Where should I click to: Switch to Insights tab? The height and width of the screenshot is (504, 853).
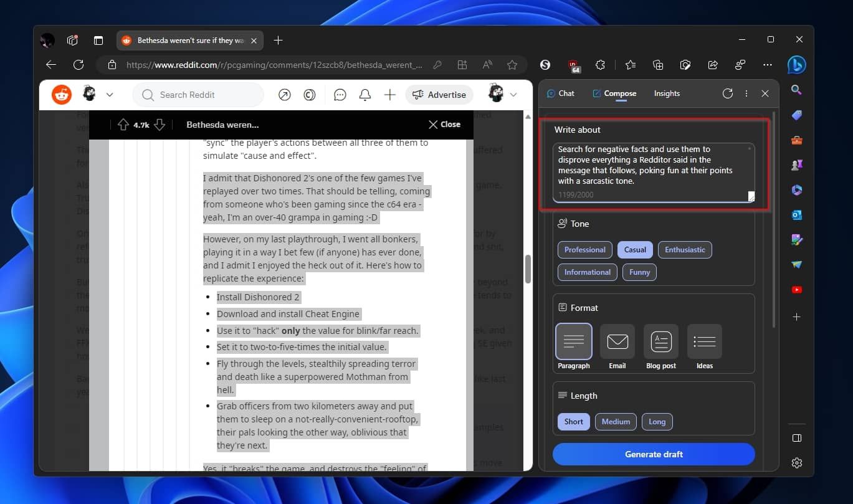click(667, 93)
